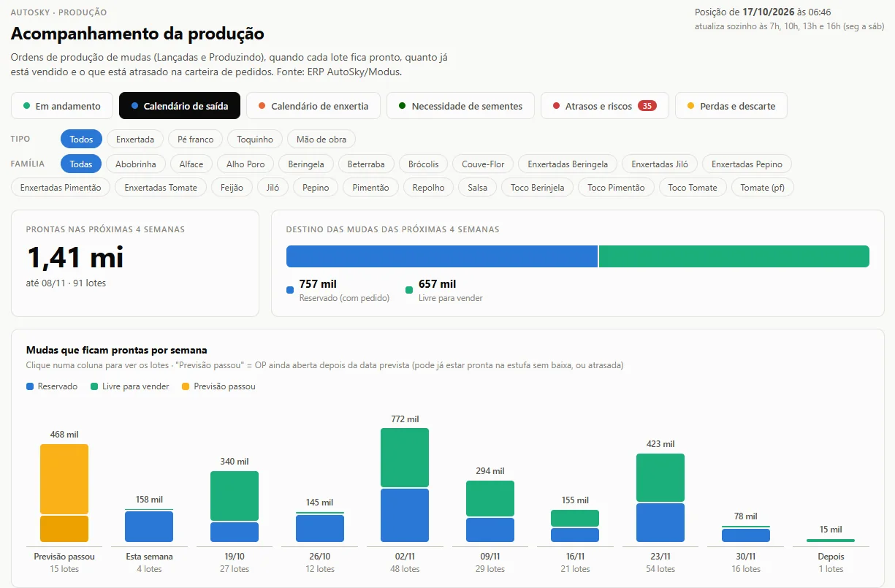Click 'Acompanhamento da produção' page title
The image size is (895, 588).
137,34
